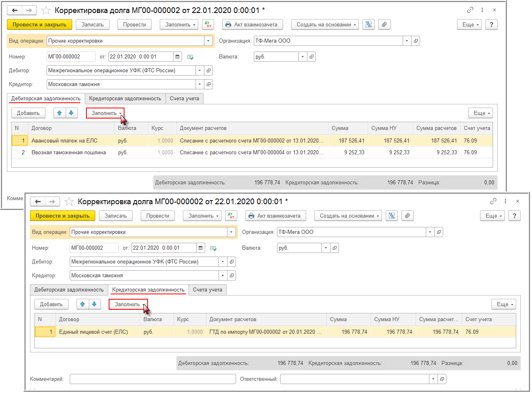Open the Ответственный dropdown list

(x=433, y=379)
